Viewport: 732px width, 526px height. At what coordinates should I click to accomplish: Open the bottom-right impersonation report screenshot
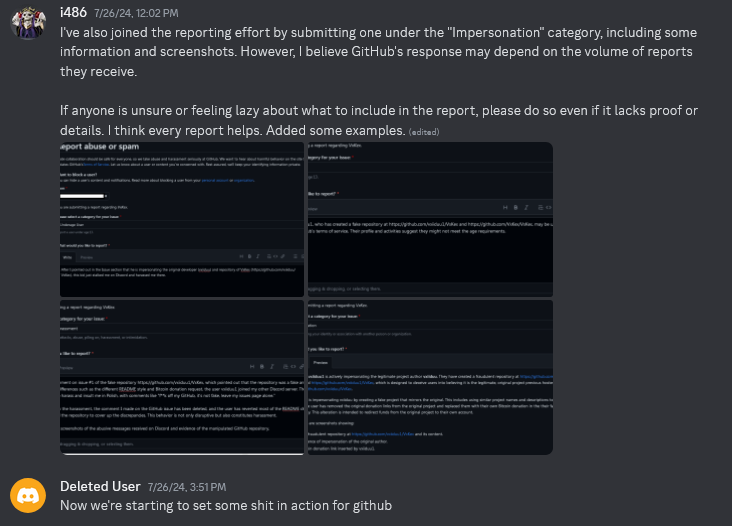tap(430, 377)
